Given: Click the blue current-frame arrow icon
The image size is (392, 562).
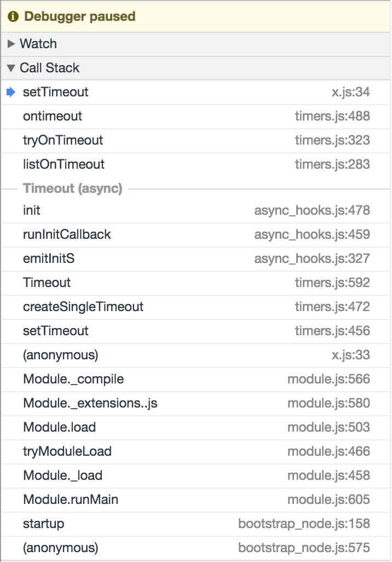Looking at the screenshot, I should coord(11,92).
